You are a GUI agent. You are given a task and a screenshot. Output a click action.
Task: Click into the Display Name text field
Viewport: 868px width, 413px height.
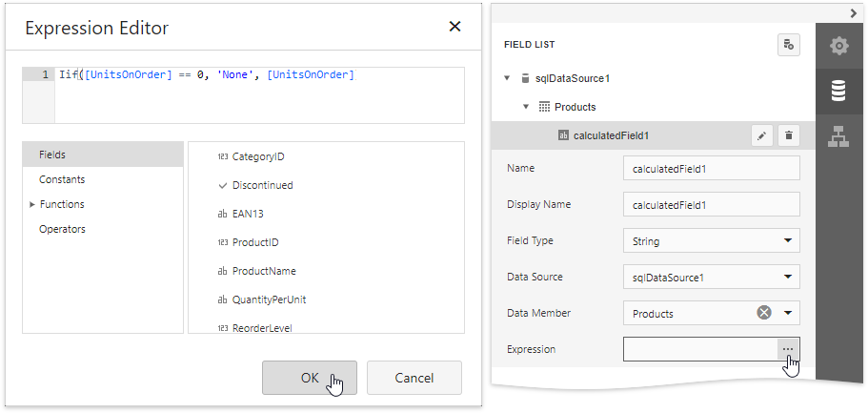(710, 205)
